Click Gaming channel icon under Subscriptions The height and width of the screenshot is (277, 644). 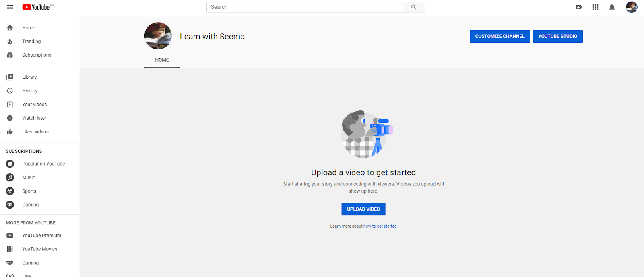pyautogui.click(x=10, y=205)
